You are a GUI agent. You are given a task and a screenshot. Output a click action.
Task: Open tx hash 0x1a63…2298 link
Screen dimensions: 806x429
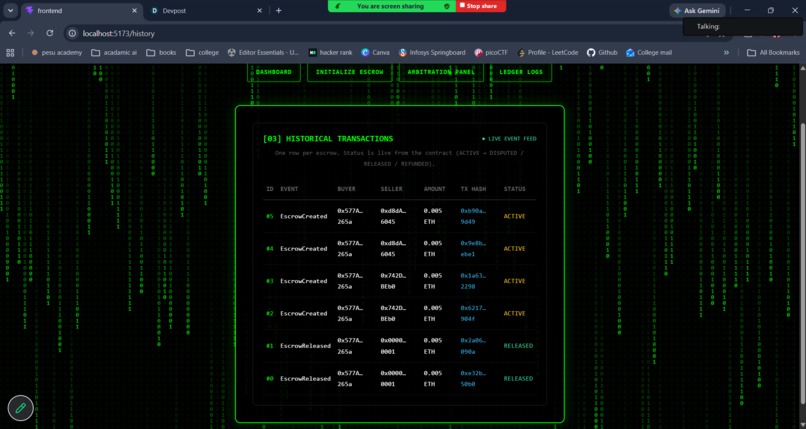click(x=472, y=281)
